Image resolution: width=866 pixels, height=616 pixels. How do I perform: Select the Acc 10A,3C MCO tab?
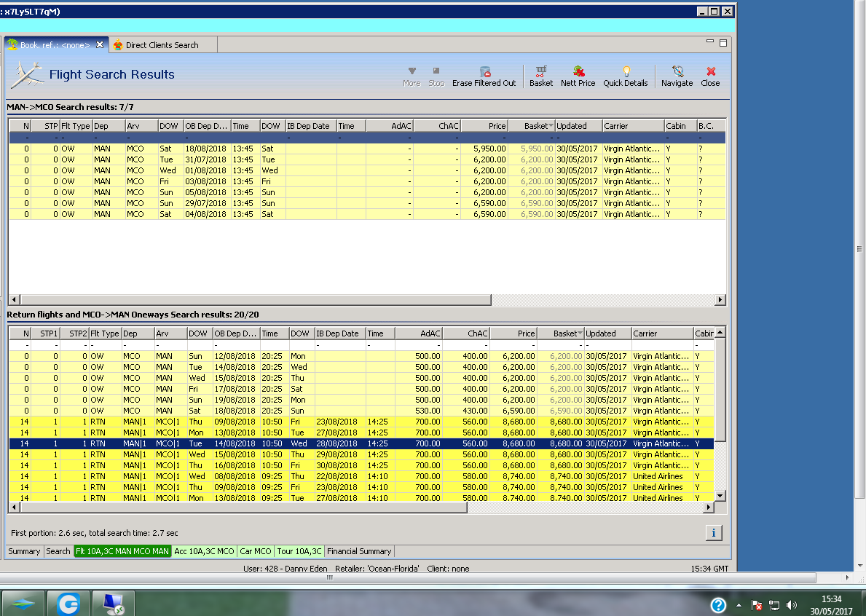pyautogui.click(x=204, y=551)
